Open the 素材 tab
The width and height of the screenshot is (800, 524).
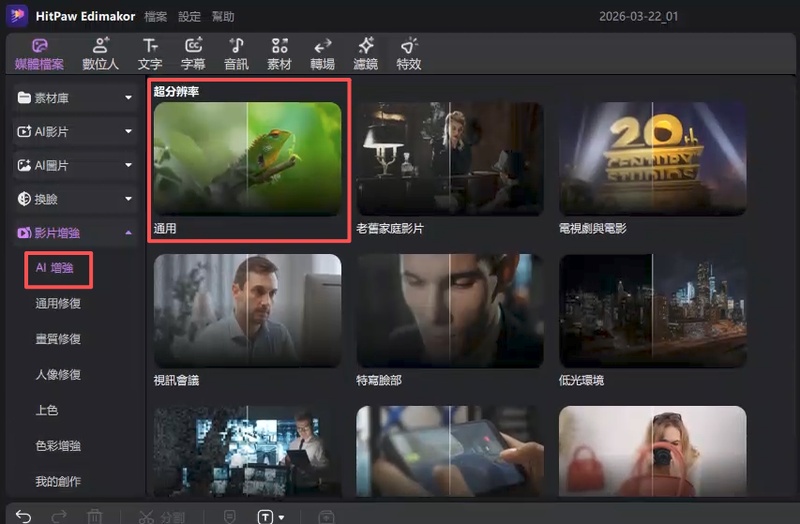(x=279, y=54)
